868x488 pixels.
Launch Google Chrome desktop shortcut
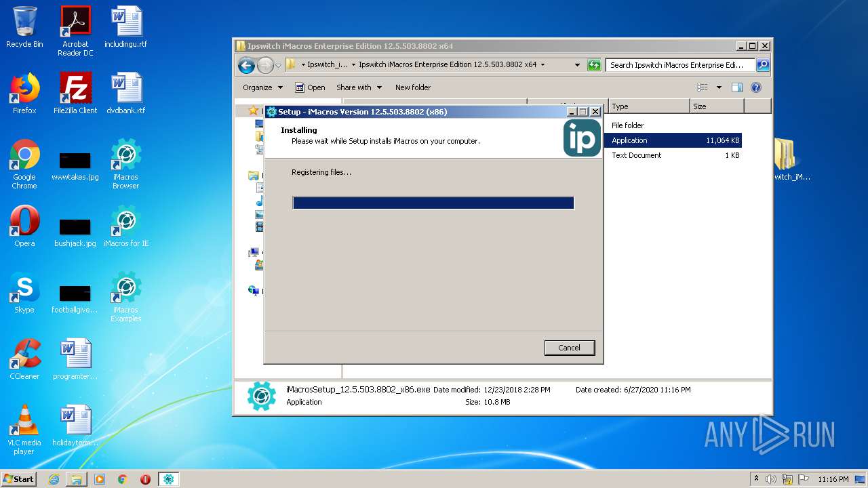coord(24,164)
